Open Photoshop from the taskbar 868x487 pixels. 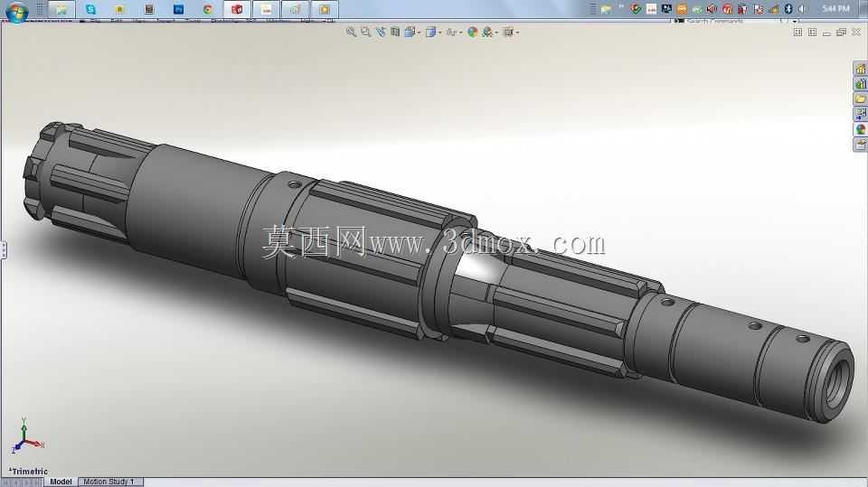pos(178,9)
